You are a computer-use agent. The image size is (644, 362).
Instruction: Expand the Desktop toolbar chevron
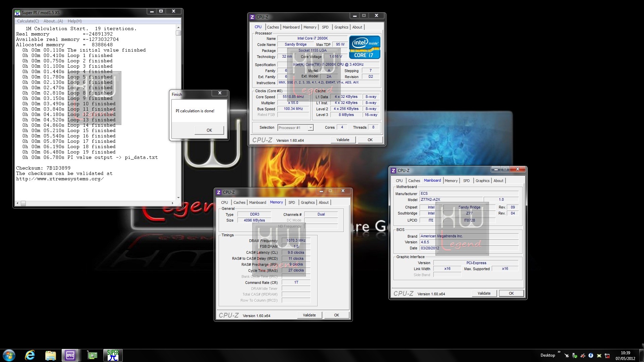coord(559,352)
